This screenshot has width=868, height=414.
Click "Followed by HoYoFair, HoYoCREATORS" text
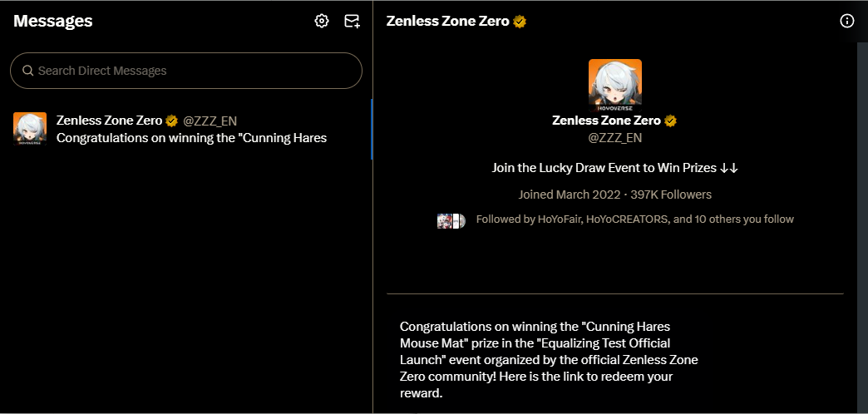pyautogui.click(x=634, y=219)
